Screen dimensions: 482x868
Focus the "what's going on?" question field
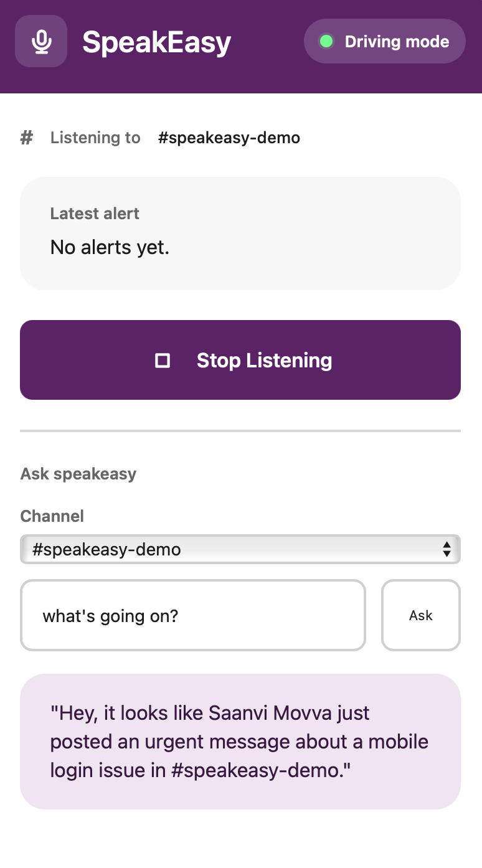click(x=193, y=615)
